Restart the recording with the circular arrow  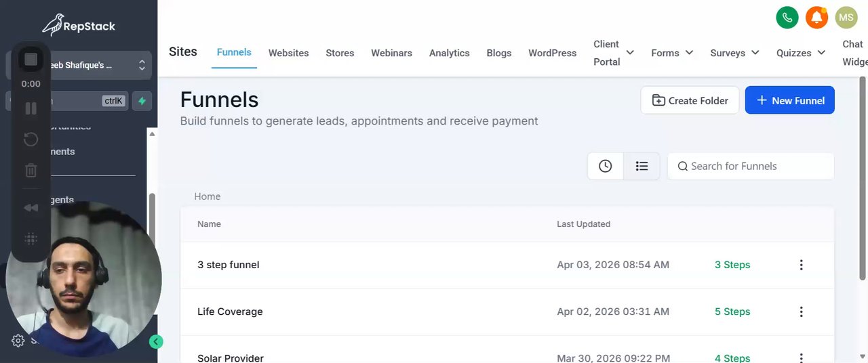[31, 140]
